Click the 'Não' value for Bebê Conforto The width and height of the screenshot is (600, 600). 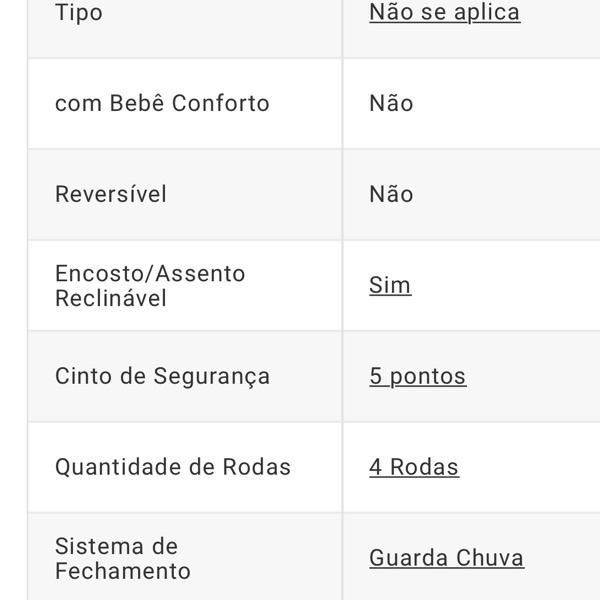coord(391,104)
